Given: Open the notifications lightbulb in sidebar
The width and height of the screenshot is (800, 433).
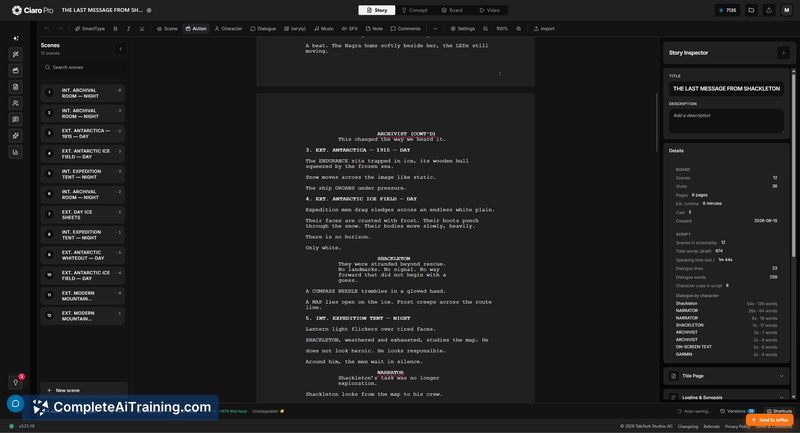Looking at the screenshot, I should (x=16, y=382).
